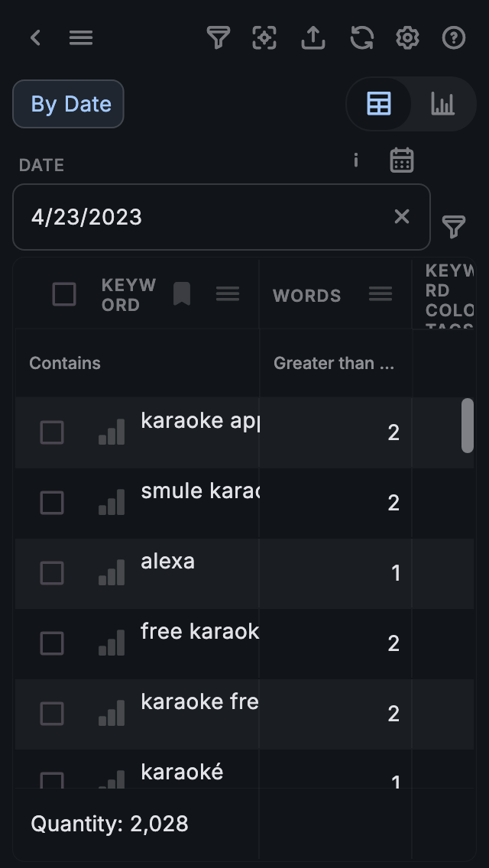489x868 pixels.
Task: Clear the date field with X
Action: [402, 217]
